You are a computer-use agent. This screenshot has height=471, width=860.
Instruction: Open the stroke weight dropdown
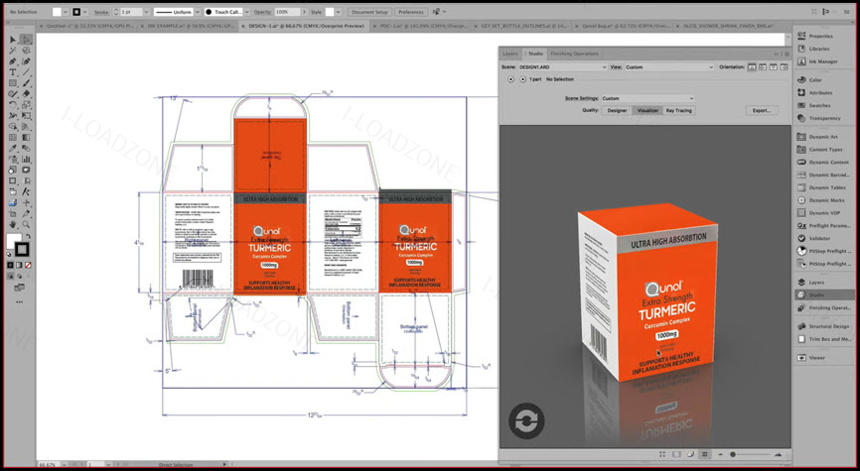[146, 12]
